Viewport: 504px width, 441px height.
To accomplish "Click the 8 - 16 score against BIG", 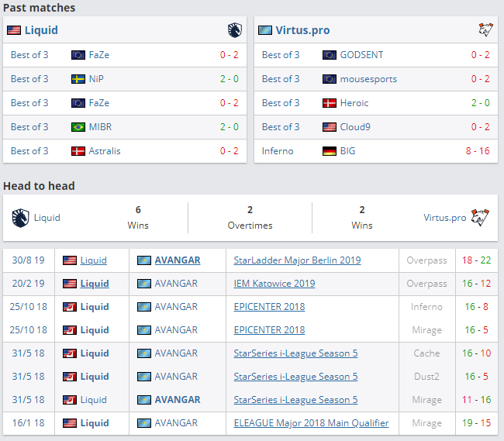I will (477, 151).
